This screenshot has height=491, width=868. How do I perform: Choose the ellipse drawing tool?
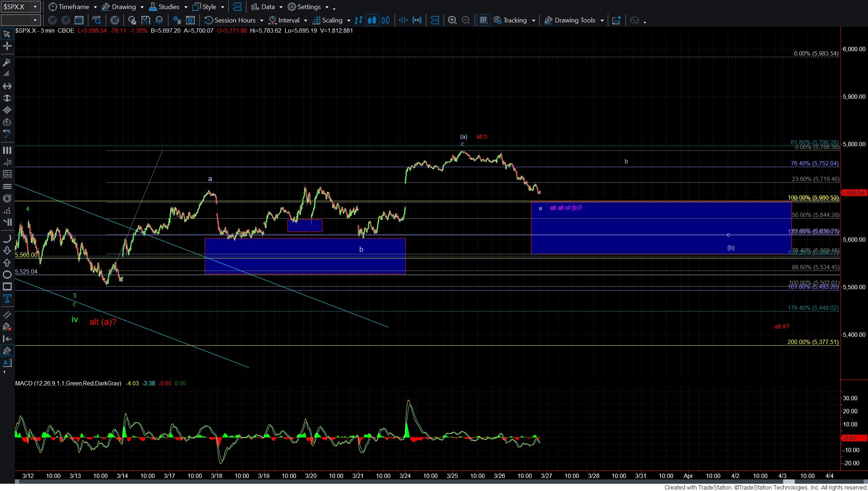coord(7,274)
